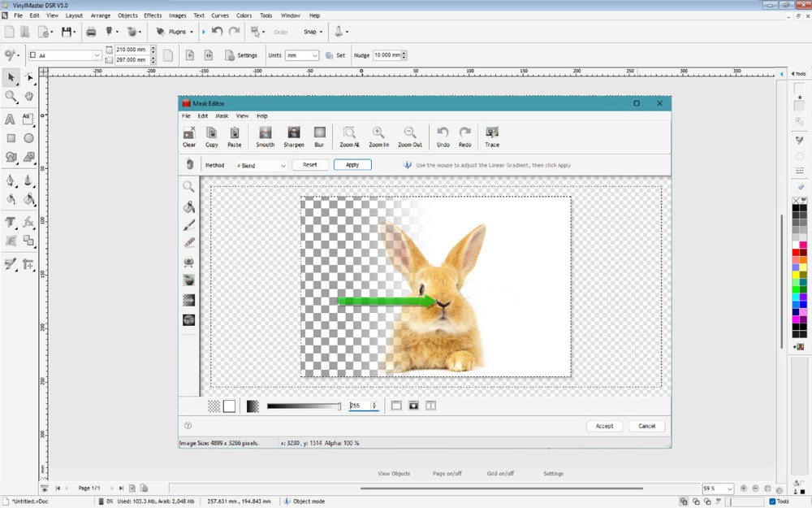The width and height of the screenshot is (812, 508).
Task: Click Accept to confirm the mask
Action: pyautogui.click(x=604, y=425)
